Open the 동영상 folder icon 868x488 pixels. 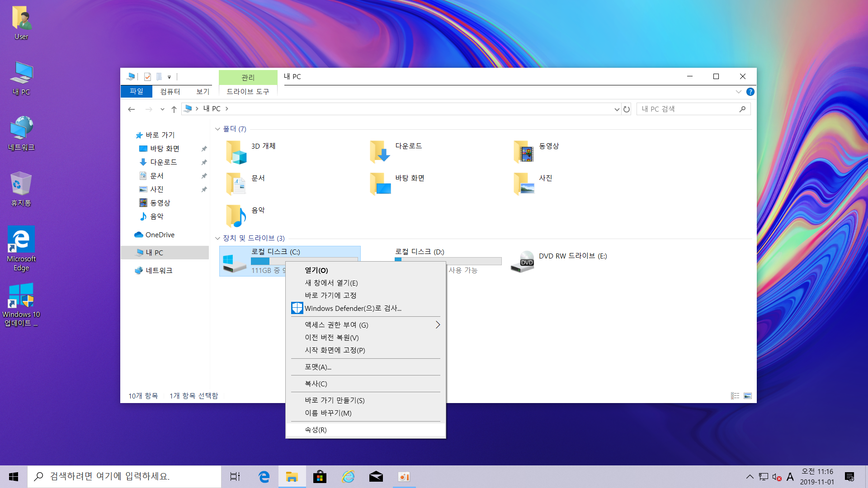(x=524, y=152)
